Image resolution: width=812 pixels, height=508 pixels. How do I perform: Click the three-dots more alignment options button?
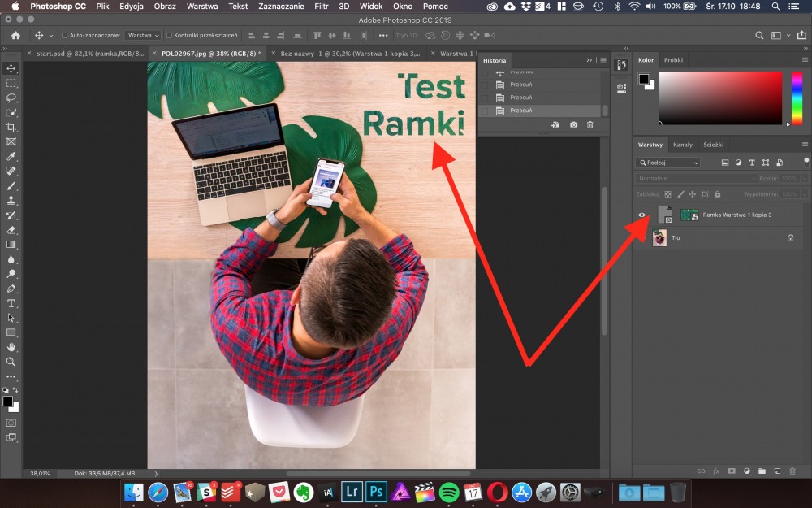click(x=383, y=35)
